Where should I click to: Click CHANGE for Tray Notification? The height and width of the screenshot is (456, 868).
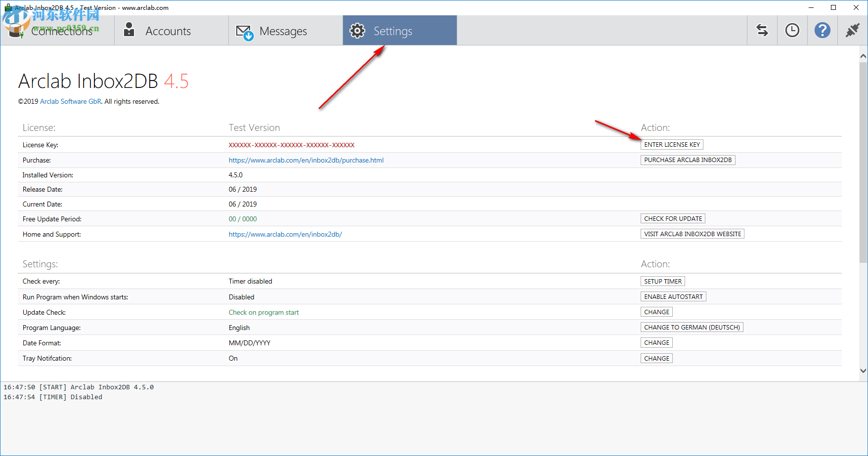(x=656, y=359)
